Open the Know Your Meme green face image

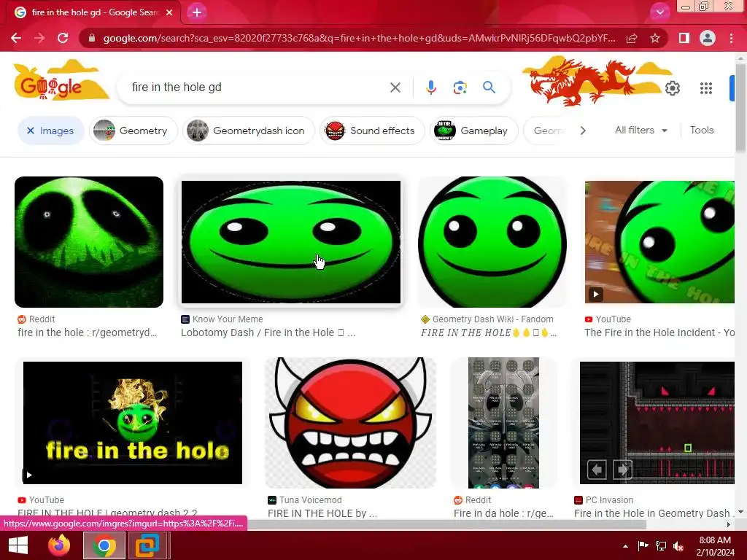pos(291,242)
